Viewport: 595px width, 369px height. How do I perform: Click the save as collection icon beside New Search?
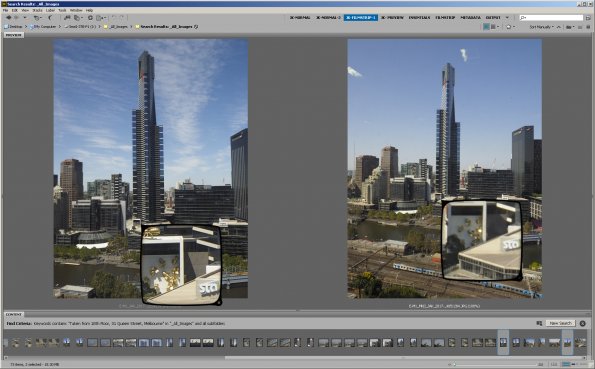[x=539, y=323]
